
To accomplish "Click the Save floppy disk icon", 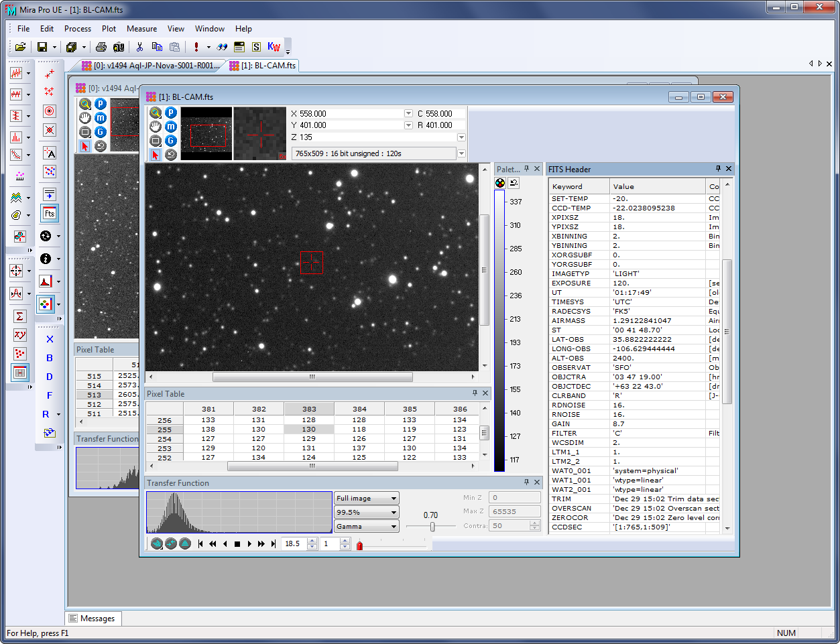I will (42, 47).
